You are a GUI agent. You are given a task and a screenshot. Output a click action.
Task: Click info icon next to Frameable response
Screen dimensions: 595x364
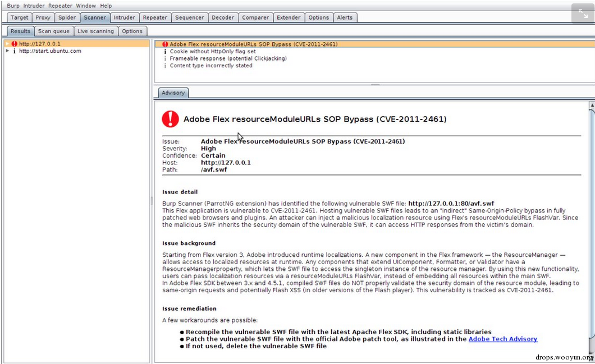[165, 58]
